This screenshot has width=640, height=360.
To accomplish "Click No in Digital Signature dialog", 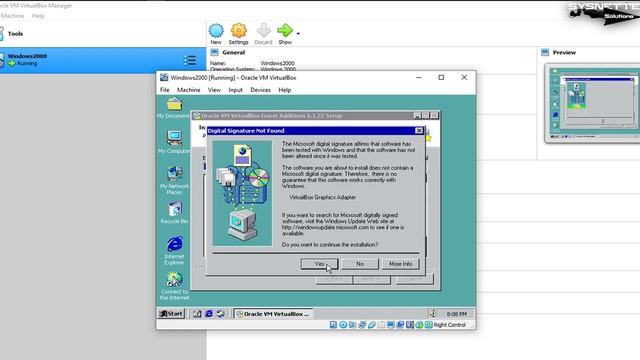I will click(x=360, y=264).
